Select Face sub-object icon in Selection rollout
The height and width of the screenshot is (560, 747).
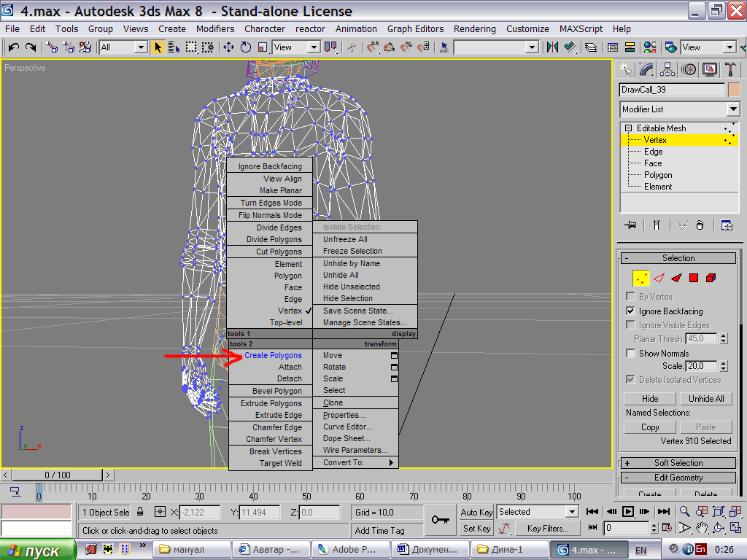[x=676, y=278]
